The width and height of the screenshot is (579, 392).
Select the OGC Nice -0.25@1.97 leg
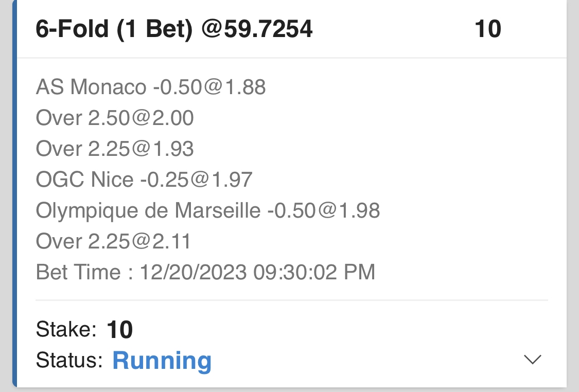(x=144, y=180)
